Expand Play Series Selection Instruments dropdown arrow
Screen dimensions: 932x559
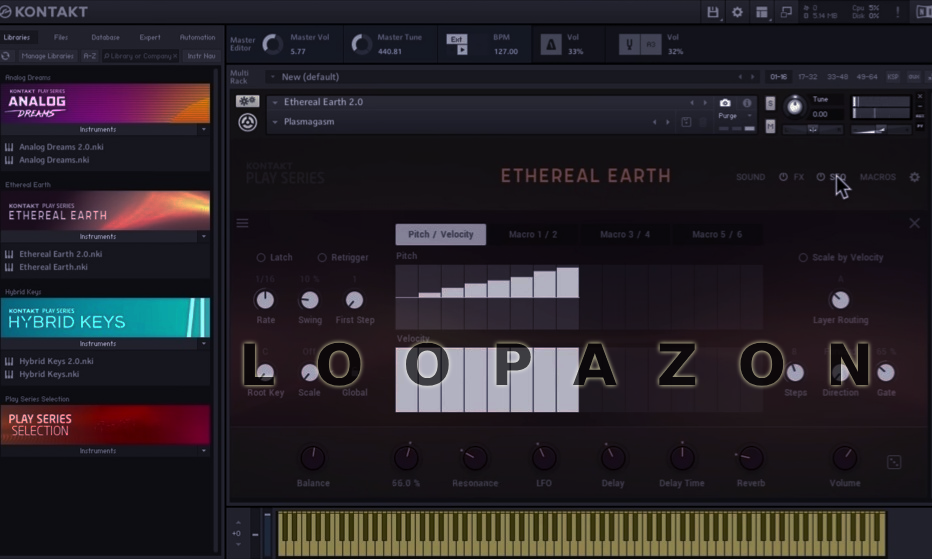tap(204, 451)
